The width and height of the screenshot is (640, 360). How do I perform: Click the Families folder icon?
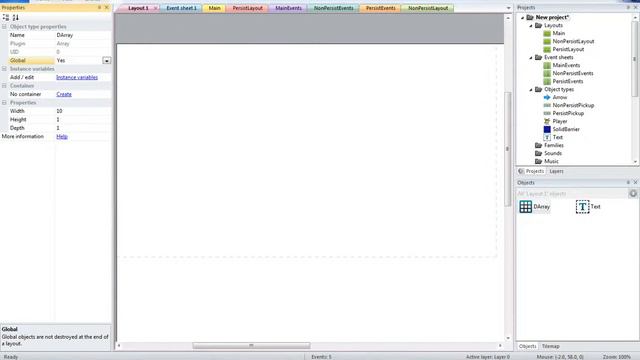(x=538, y=145)
